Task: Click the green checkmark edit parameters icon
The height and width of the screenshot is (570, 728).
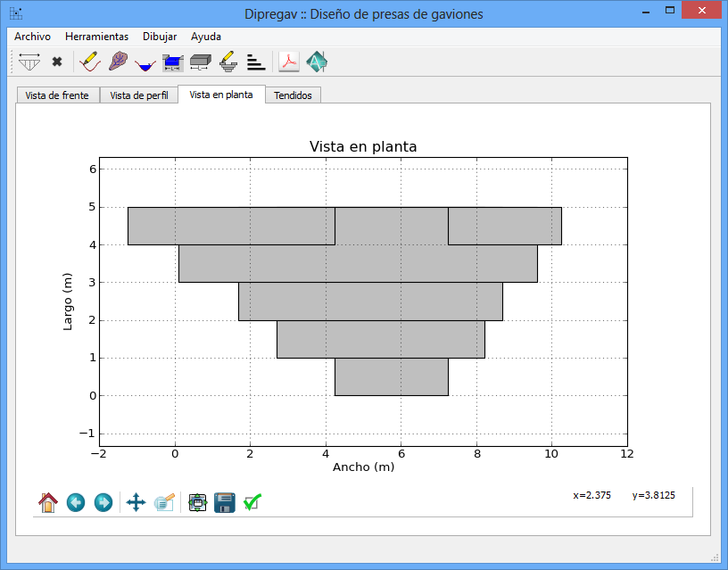Action: tap(252, 503)
